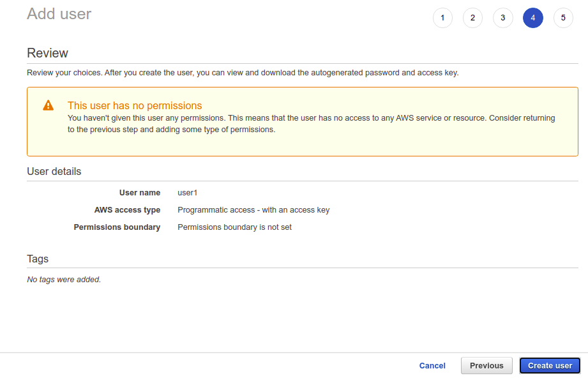
Task: Select the user name value user1
Action: 188,192
